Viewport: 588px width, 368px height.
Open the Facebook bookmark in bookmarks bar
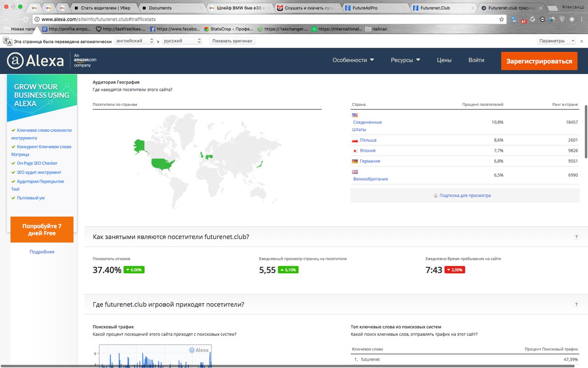point(175,29)
